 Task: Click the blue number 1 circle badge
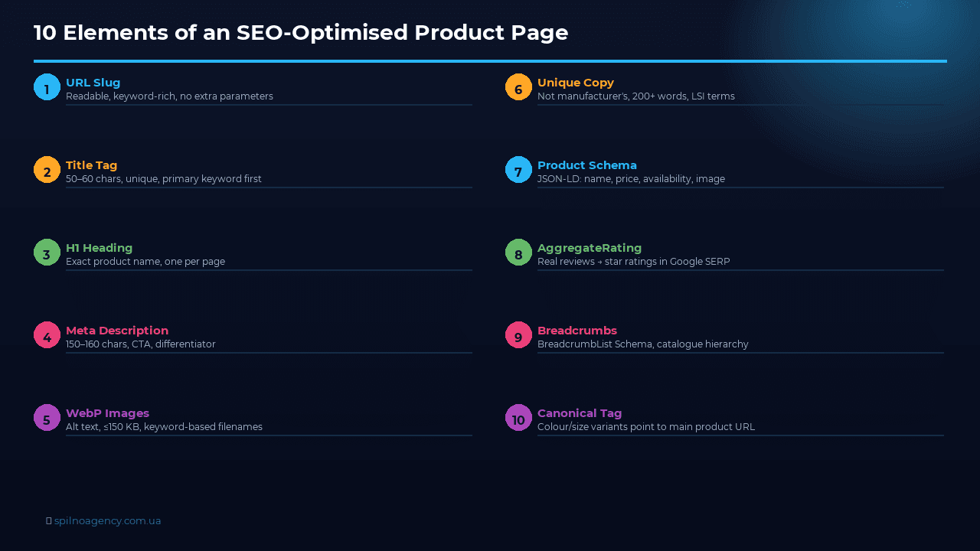(47, 87)
